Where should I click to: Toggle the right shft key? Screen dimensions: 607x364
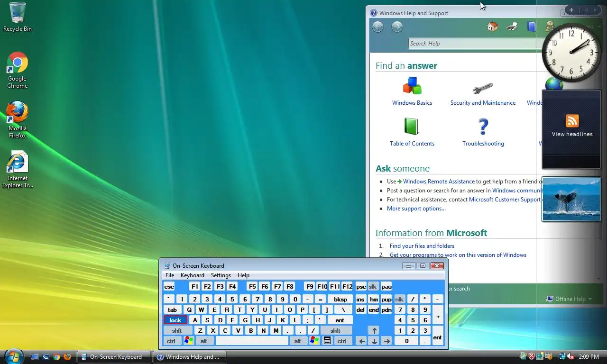pyautogui.click(x=335, y=330)
